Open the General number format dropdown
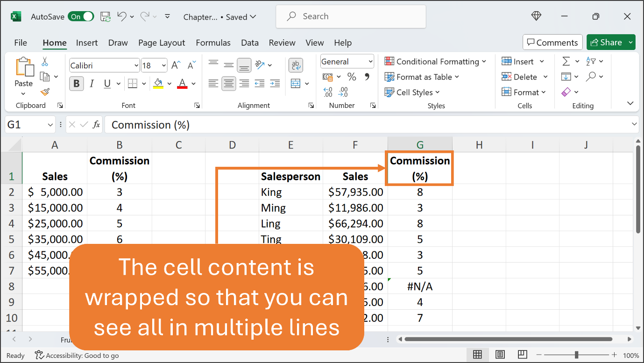 (371, 62)
